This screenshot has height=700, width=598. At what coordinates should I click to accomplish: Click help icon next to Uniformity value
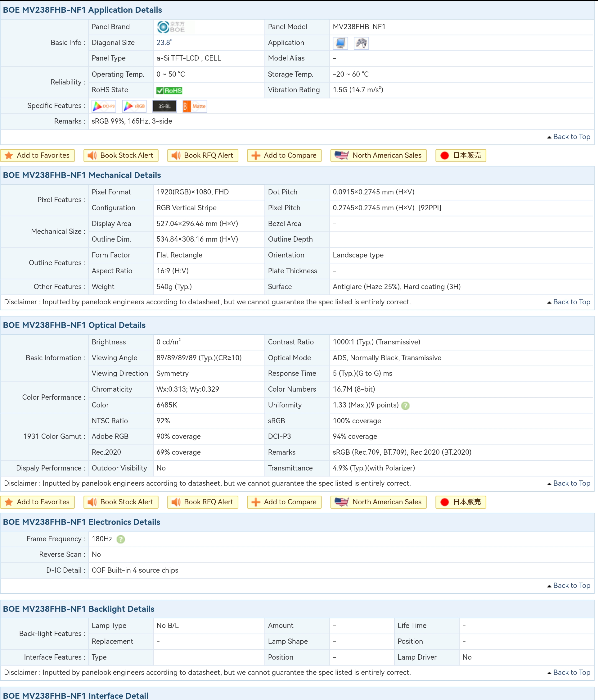tap(405, 406)
